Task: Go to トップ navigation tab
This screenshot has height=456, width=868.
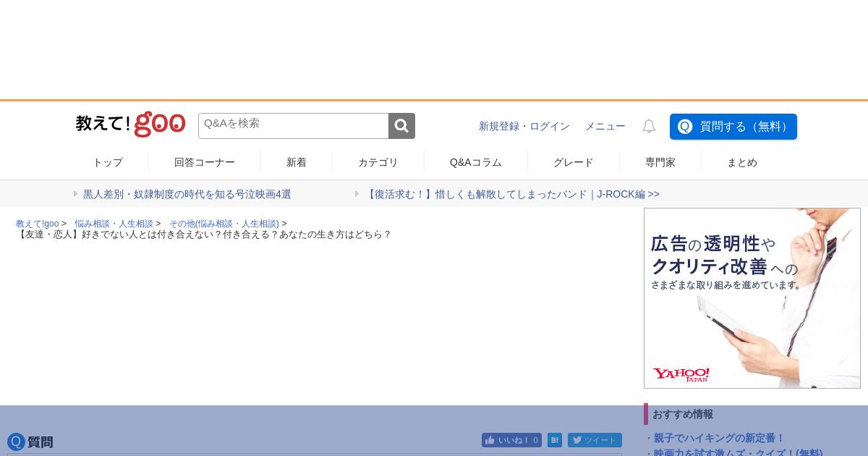Action: tap(108, 162)
